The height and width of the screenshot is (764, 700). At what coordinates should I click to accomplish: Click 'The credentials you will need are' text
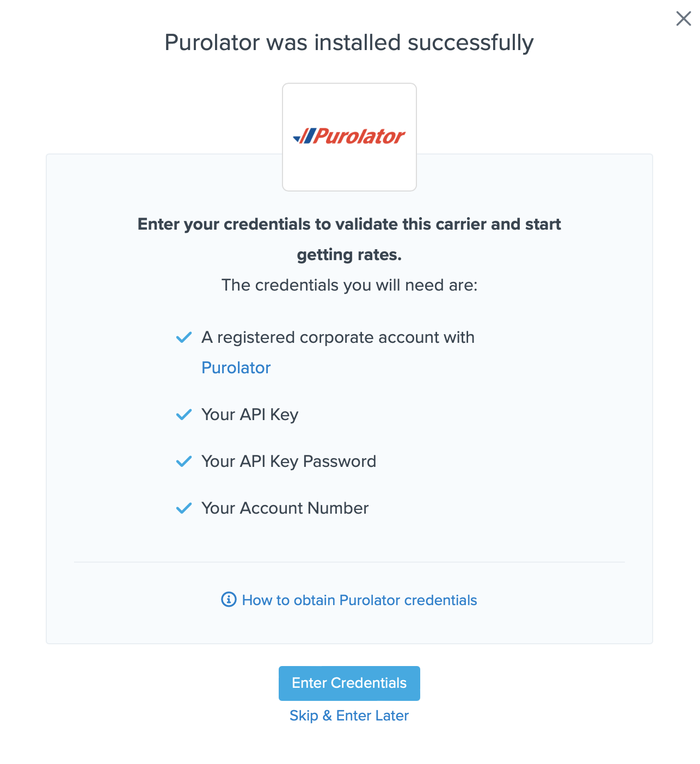pyautogui.click(x=349, y=285)
